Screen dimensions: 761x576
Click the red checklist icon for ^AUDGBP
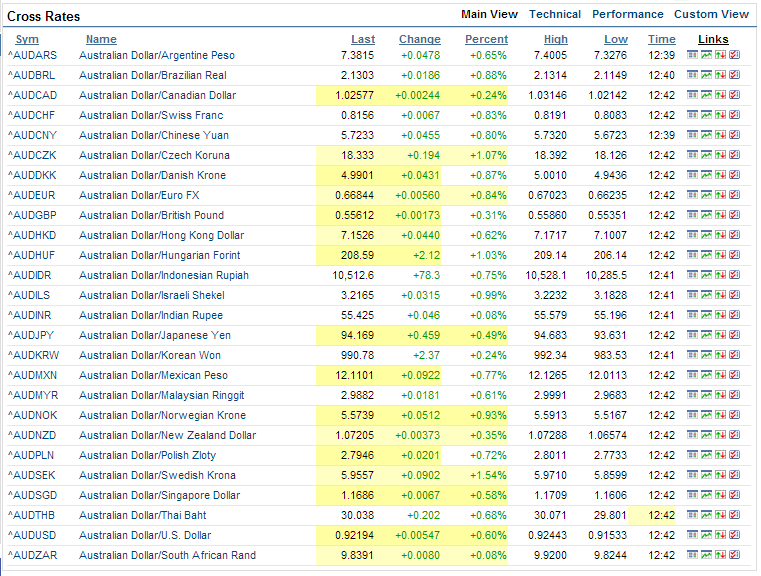click(x=734, y=215)
